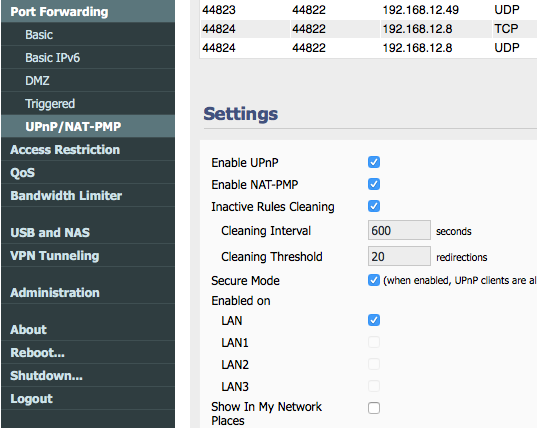537x428 pixels.
Task: Uncheck the LAN checkbox under Enabled on
Action: [374, 320]
